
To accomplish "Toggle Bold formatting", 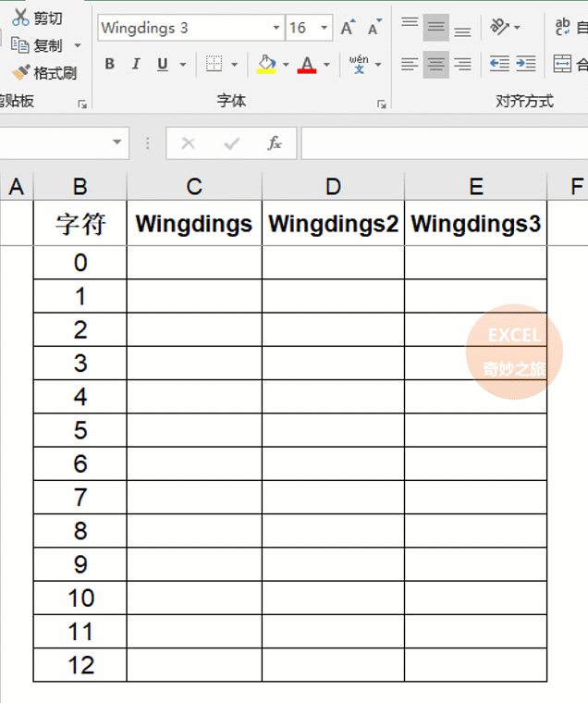I will click(x=109, y=64).
